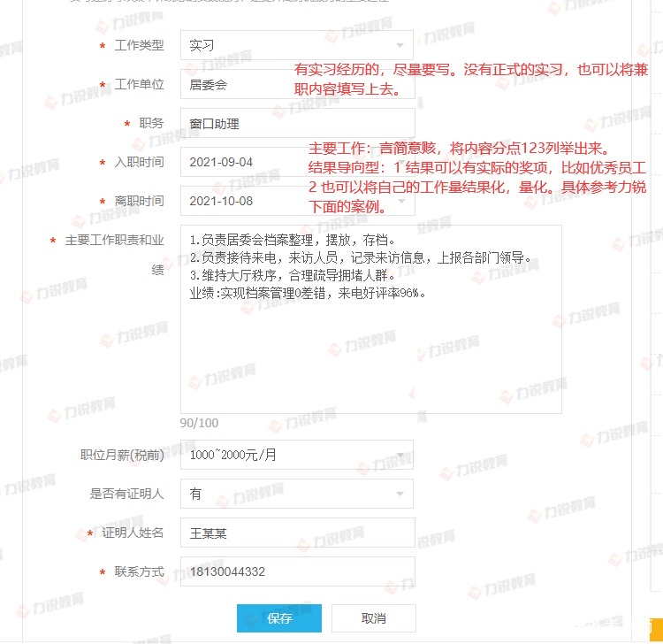Open the 入职时间 date picker 2021-09-04
Screen dimensions: 663x644
coord(298,162)
